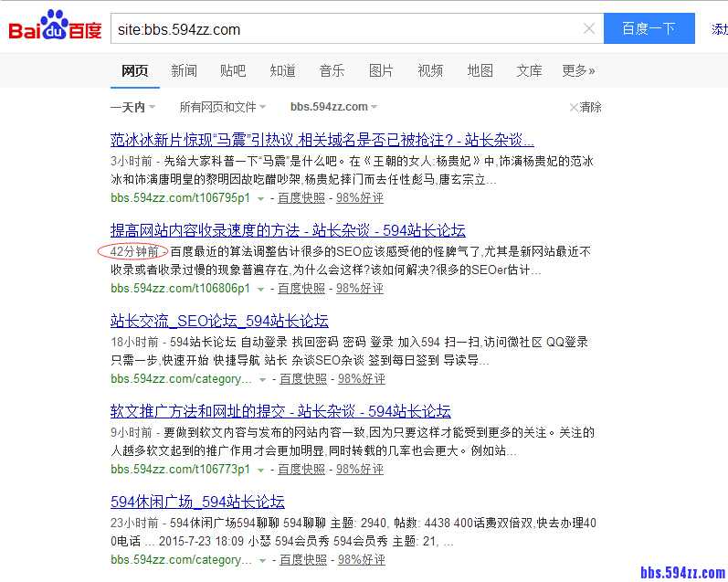Open 百度快照 for the 提高网站内容收录速度 result
728x582 pixels.
pos(301,289)
